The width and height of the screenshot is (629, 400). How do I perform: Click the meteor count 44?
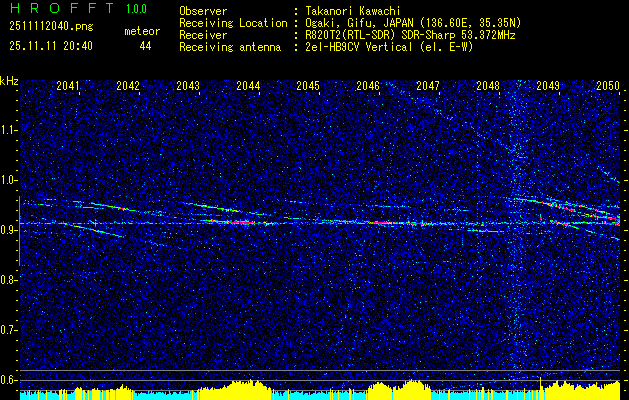145,47
